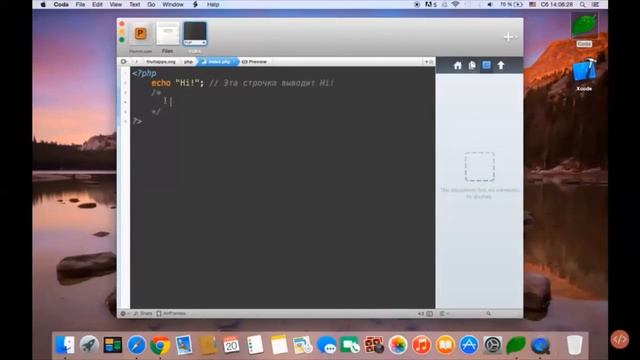Open Photo Booth from the Dock
This screenshot has width=640, height=360.
tap(374, 345)
